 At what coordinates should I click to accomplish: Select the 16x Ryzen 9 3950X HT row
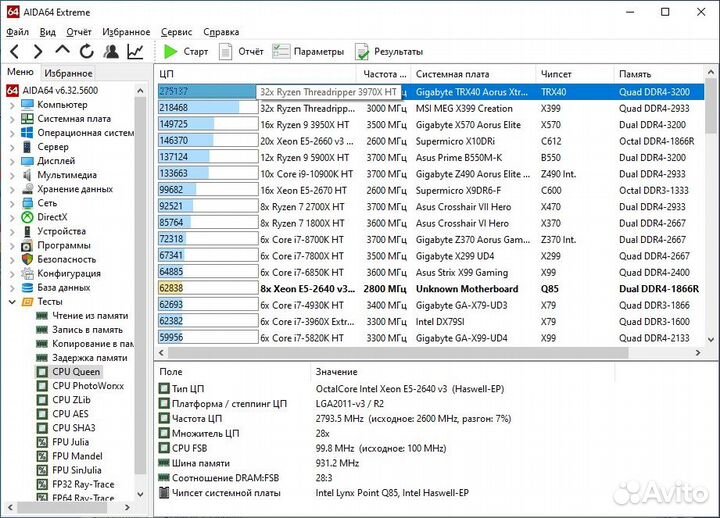coord(430,124)
